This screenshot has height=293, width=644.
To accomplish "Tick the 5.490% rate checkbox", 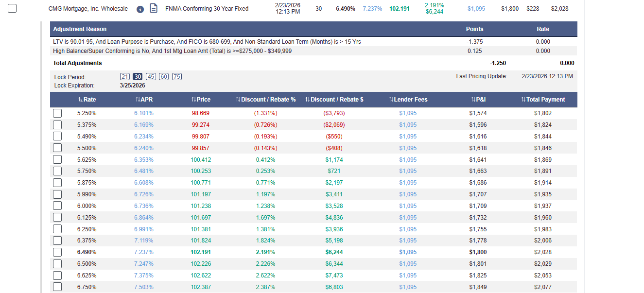I will [x=57, y=137].
